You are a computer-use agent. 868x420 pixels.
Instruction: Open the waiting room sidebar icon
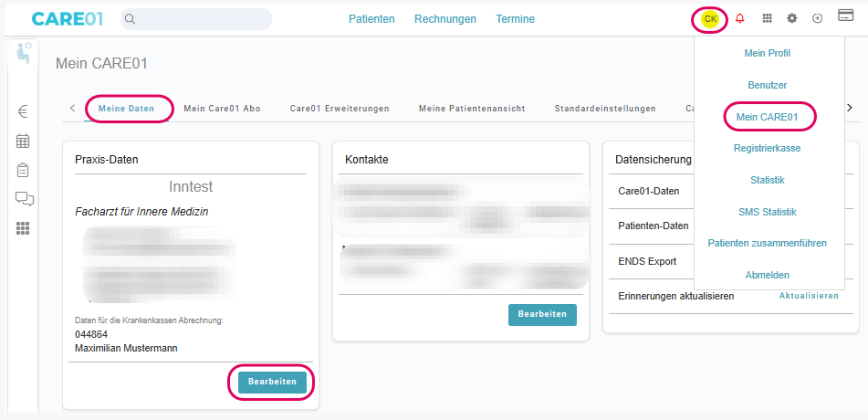coord(23,53)
